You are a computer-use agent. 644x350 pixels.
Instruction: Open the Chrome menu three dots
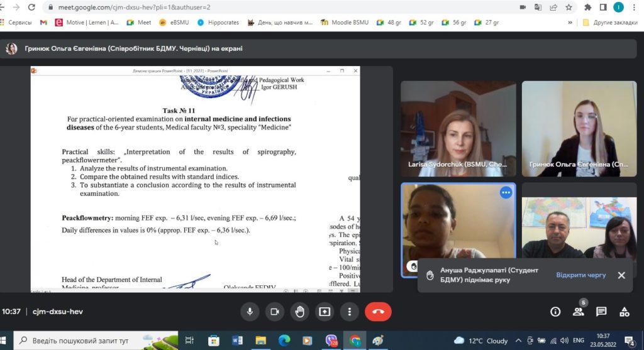[x=635, y=8]
